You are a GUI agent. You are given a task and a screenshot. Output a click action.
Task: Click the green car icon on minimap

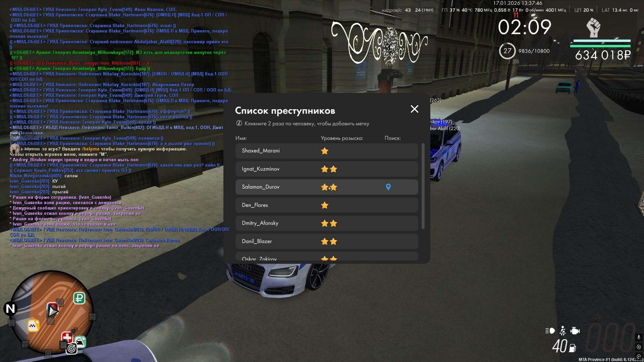point(81,342)
